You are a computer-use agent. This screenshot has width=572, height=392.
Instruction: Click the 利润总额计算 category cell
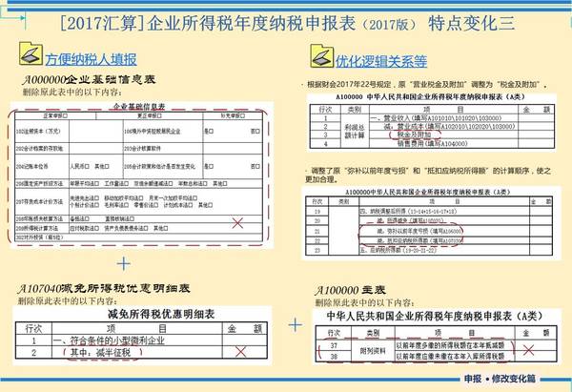tap(355, 131)
